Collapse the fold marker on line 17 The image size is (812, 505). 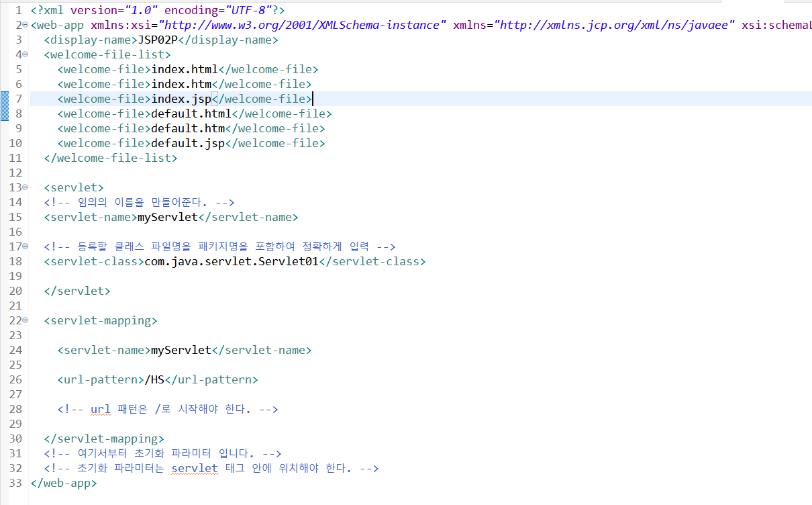pos(25,247)
